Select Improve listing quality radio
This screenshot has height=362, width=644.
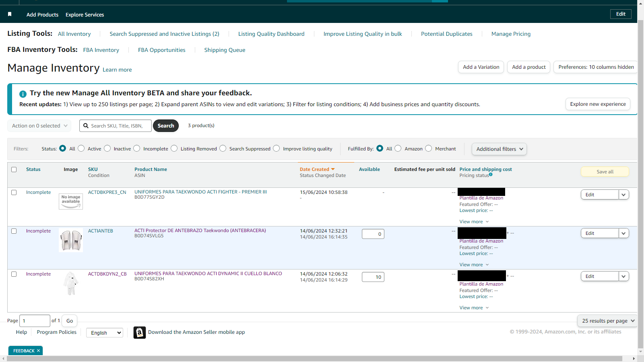coord(277,148)
